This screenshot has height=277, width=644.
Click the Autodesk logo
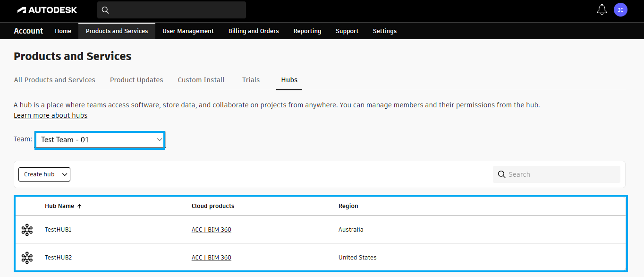point(46,9)
